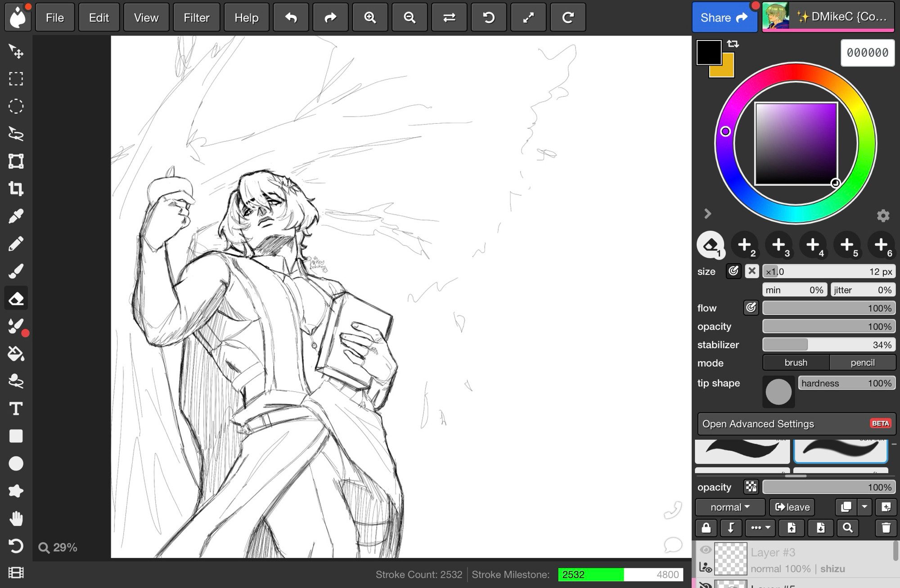Select brush preset slot 1 eraser
Viewport: 900px width, 588px height.
click(711, 245)
